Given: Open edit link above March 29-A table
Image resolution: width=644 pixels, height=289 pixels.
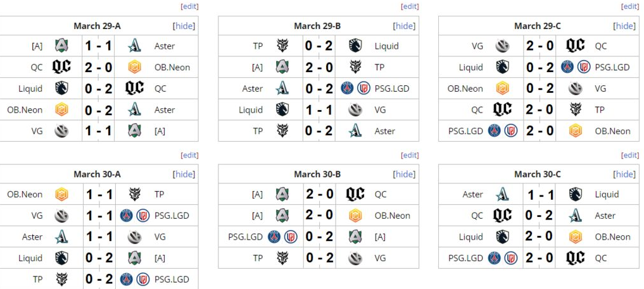Looking at the screenshot, I should (x=189, y=6).
